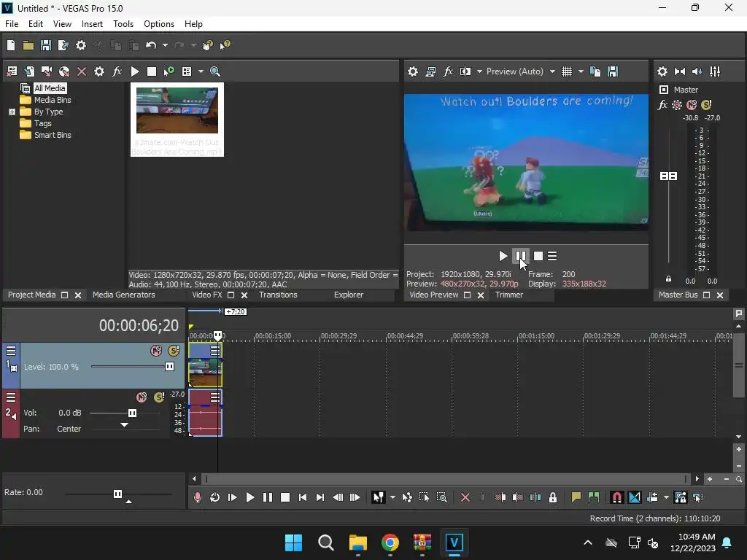
Task: Open Media FX icon in Project Media
Action: (x=117, y=71)
